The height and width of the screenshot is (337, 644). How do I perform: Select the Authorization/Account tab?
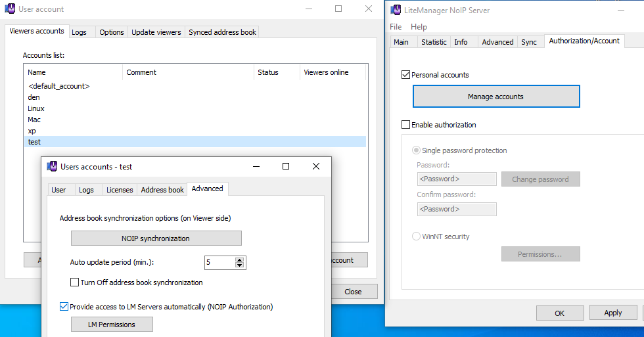(584, 41)
